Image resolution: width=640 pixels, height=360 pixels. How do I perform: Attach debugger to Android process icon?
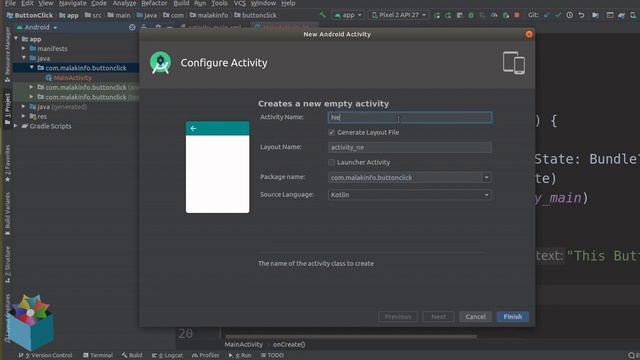[x=506, y=15]
